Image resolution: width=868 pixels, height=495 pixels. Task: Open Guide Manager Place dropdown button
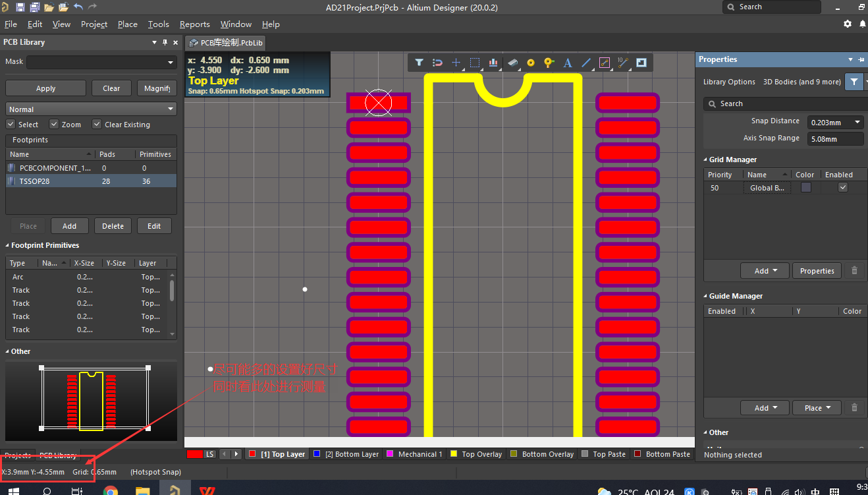(817, 407)
